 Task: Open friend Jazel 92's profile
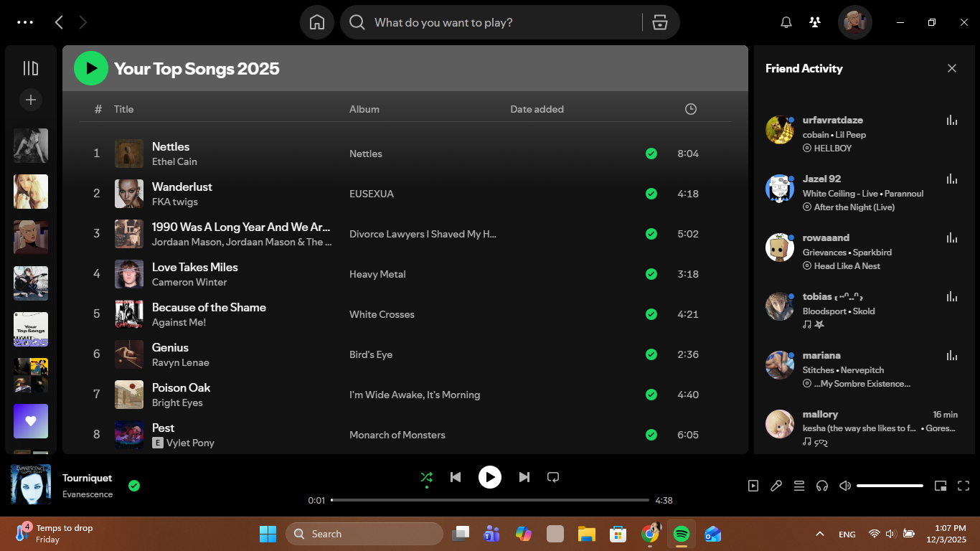point(822,179)
